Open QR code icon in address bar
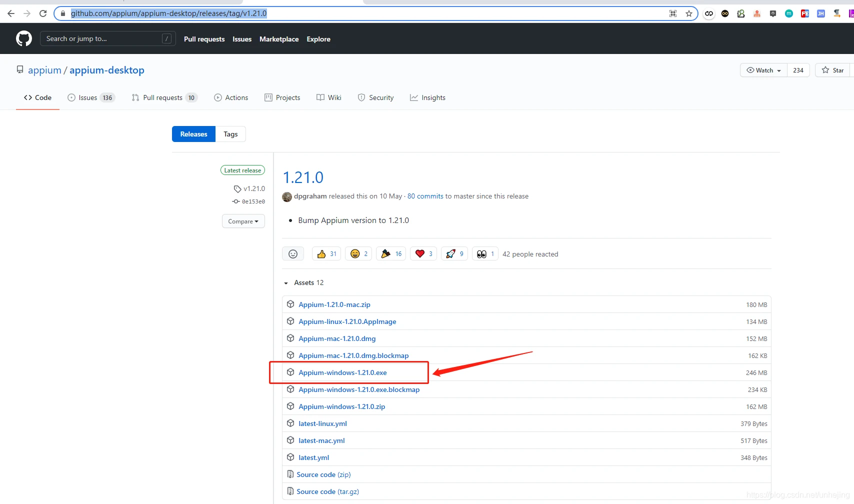Viewport: 854px width, 504px height. 673,13
